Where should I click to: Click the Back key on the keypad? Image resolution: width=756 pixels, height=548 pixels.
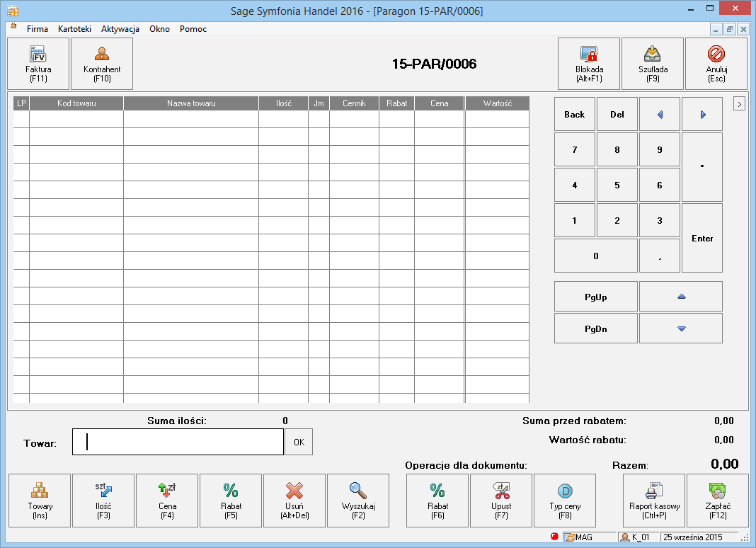coord(574,114)
